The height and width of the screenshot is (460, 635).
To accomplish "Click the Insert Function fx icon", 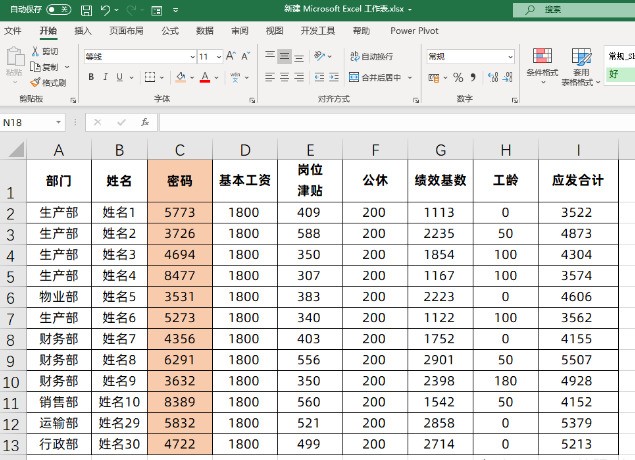I will [145, 122].
